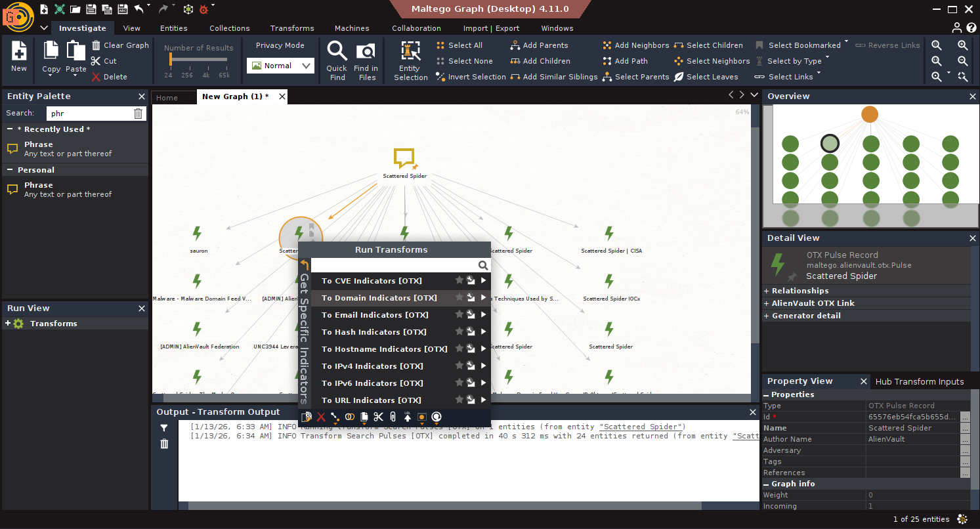
Task: Click the Delete scissors-X icon in ribbon
Action: point(96,77)
